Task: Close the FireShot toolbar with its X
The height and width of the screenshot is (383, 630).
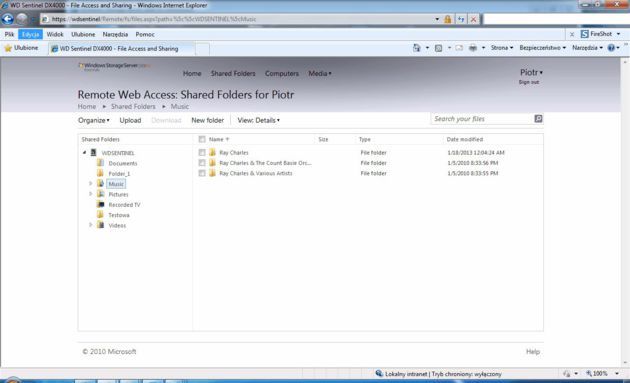Action: [572, 35]
